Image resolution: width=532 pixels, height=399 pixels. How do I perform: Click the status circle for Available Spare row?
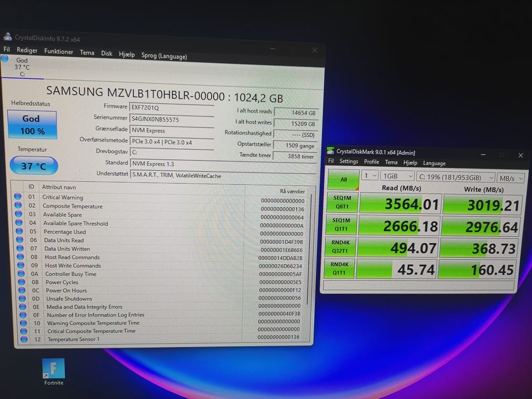pos(18,214)
